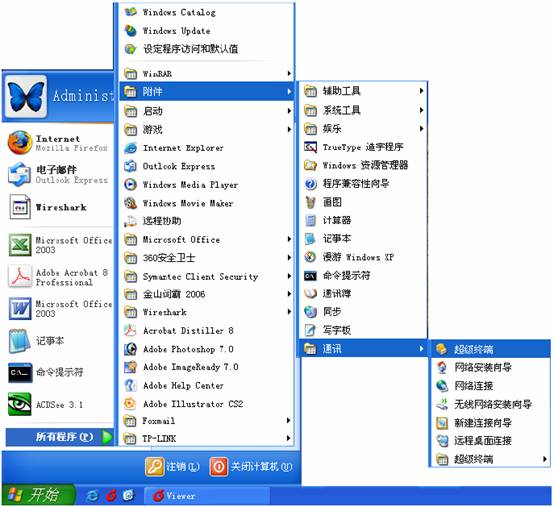Click the Windows Movie Maker icon
The image size is (554, 507).
(130, 203)
